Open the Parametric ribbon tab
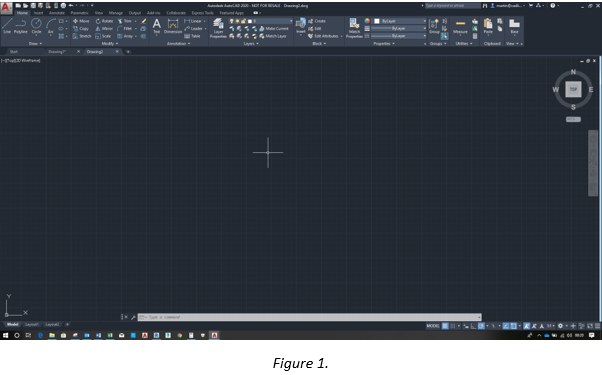Image resolution: width=602 pixels, height=375 pixels. 79,13
